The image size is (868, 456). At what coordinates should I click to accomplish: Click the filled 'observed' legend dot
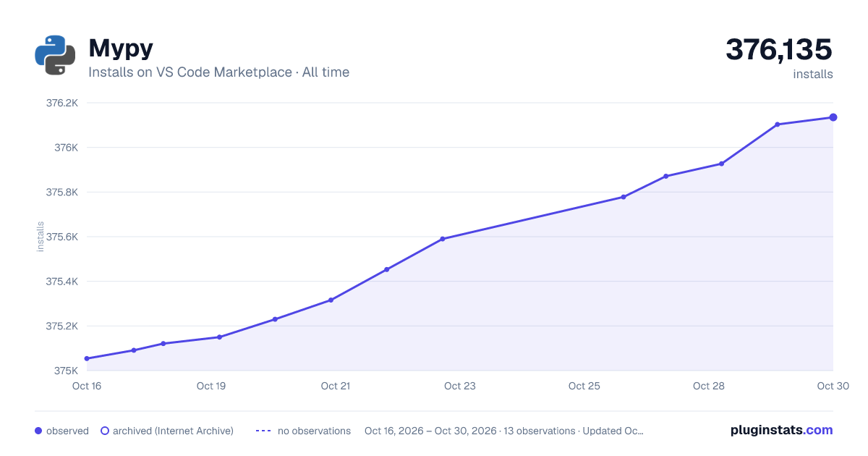click(38, 431)
